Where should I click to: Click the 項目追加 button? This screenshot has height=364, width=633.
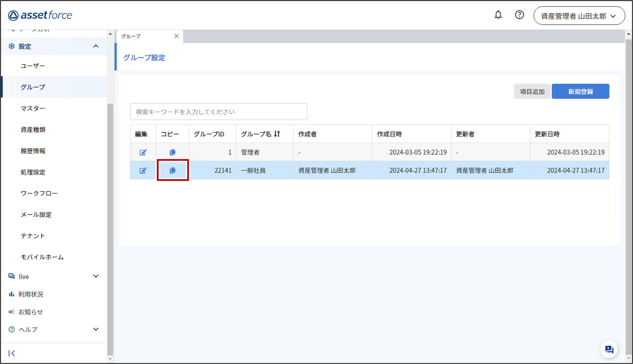pos(532,91)
